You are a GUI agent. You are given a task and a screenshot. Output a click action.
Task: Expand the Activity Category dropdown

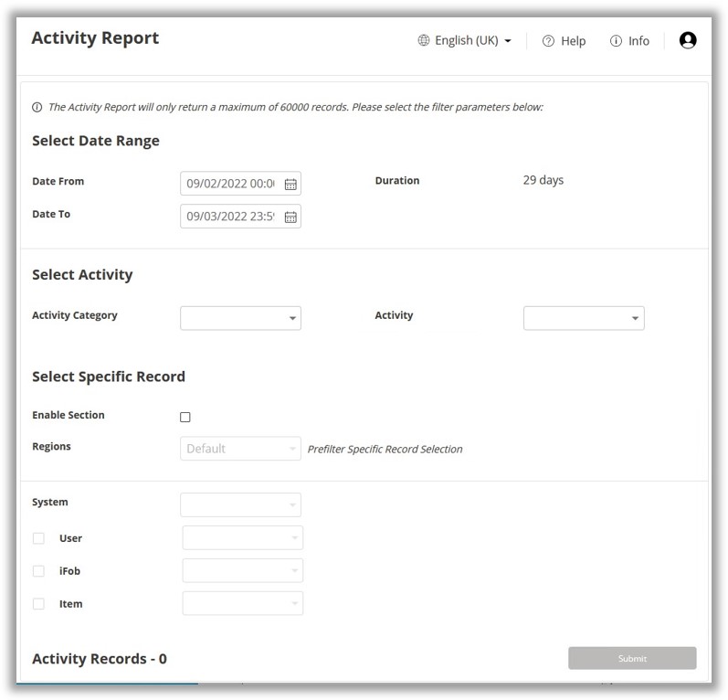click(x=240, y=318)
